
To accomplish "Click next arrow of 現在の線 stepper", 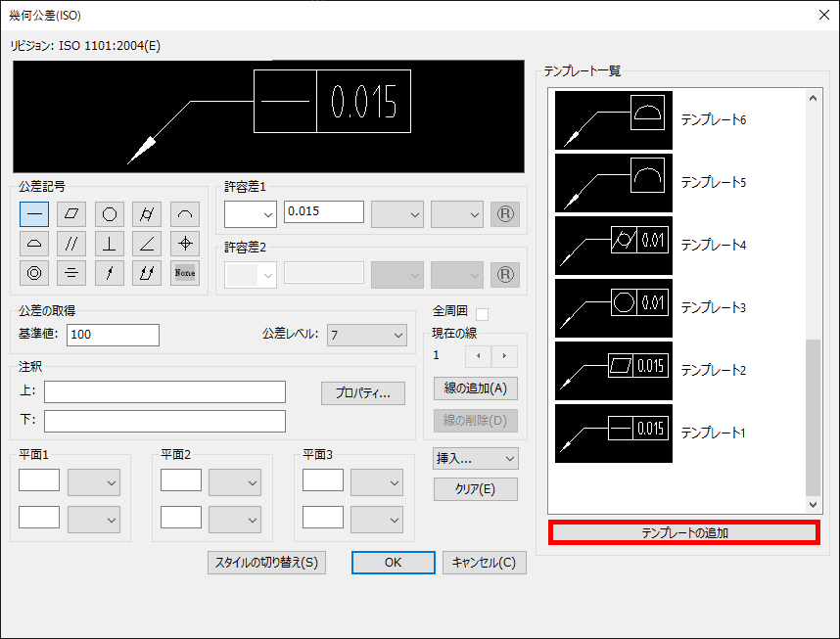I will point(504,356).
